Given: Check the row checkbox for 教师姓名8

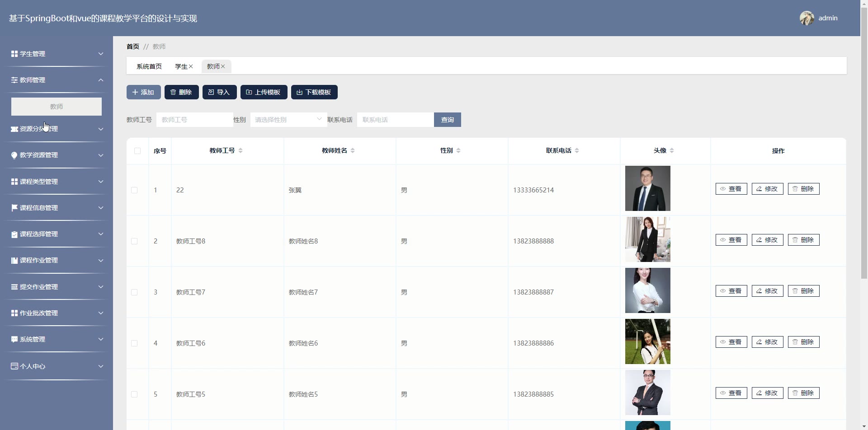Looking at the screenshot, I should (134, 241).
